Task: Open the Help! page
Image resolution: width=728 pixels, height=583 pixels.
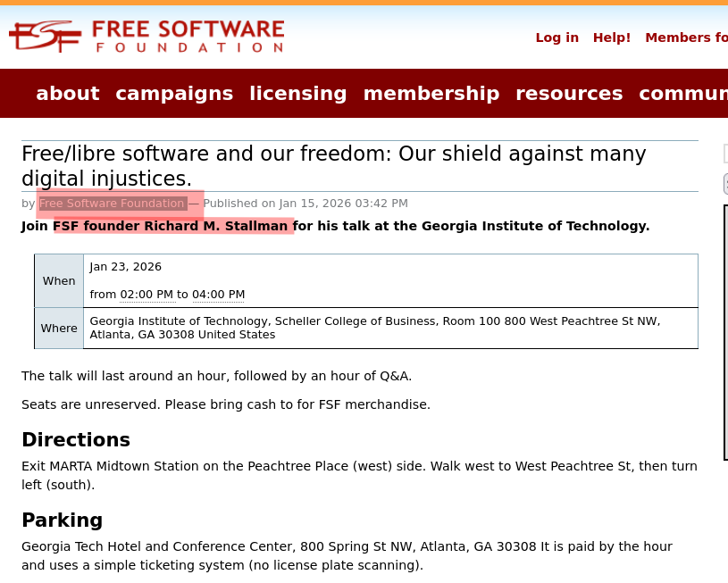Action: pyautogui.click(x=612, y=37)
